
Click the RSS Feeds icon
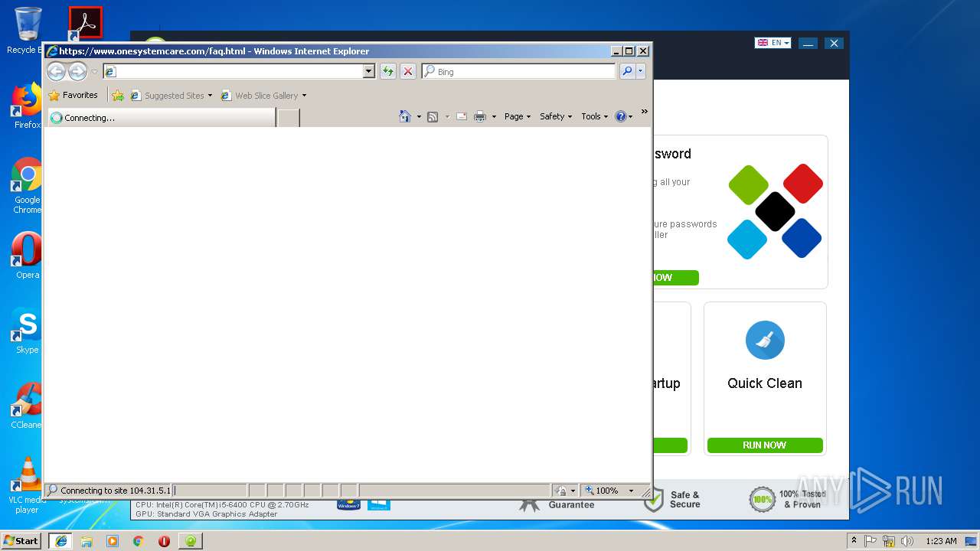coord(433,116)
